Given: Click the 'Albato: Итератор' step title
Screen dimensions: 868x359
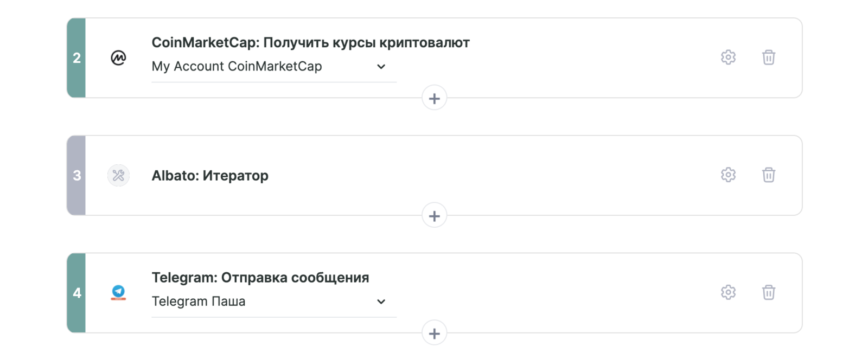Looking at the screenshot, I should (x=210, y=176).
